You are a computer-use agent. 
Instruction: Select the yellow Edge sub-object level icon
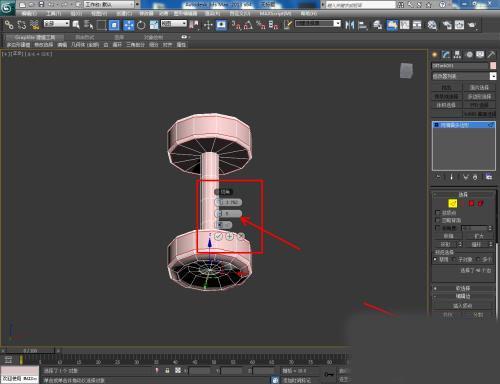(453, 203)
